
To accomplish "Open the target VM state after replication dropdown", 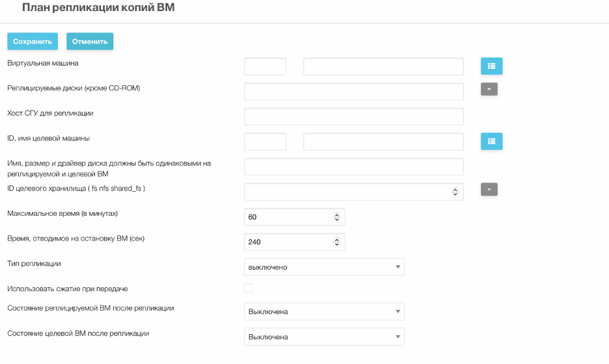I will pyautogui.click(x=324, y=337).
